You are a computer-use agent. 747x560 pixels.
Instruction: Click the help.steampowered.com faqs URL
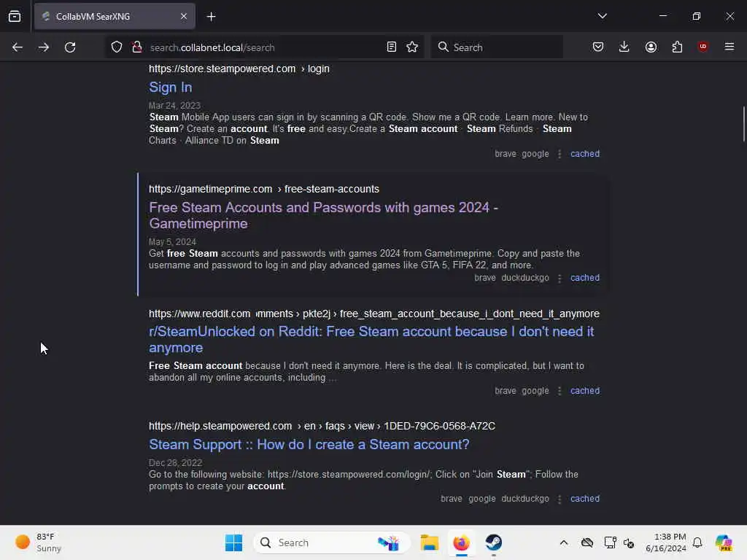322,426
